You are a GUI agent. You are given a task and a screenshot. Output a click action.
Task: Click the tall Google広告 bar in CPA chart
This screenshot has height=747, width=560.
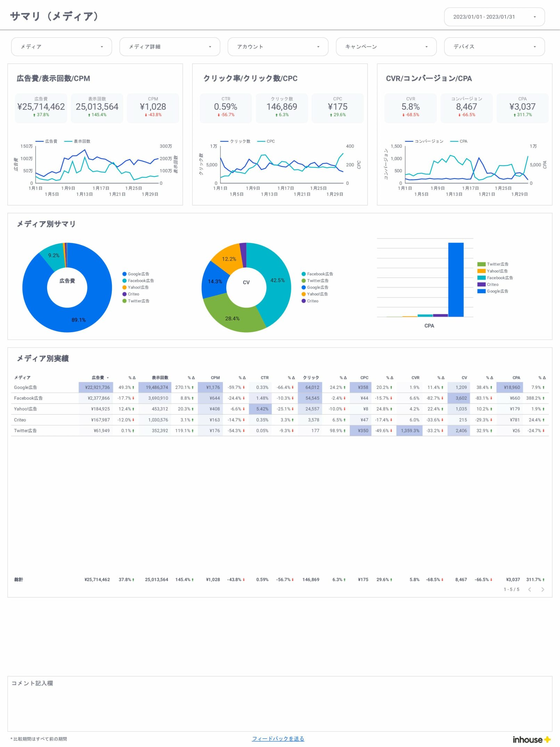click(455, 279)
